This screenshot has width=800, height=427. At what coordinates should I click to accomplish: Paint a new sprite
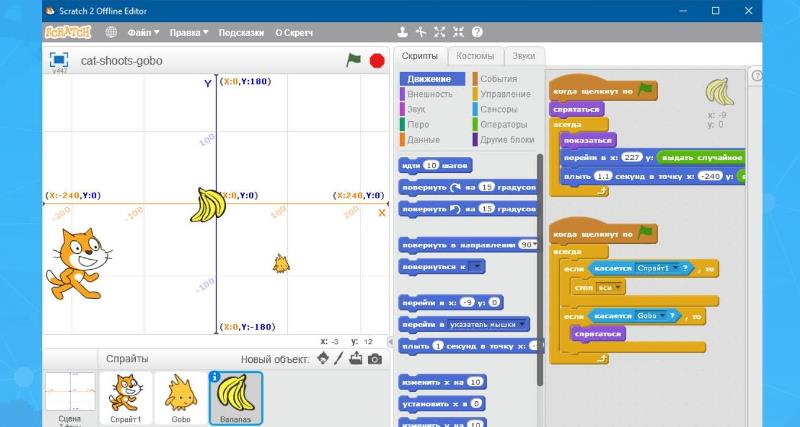(339, 358)
